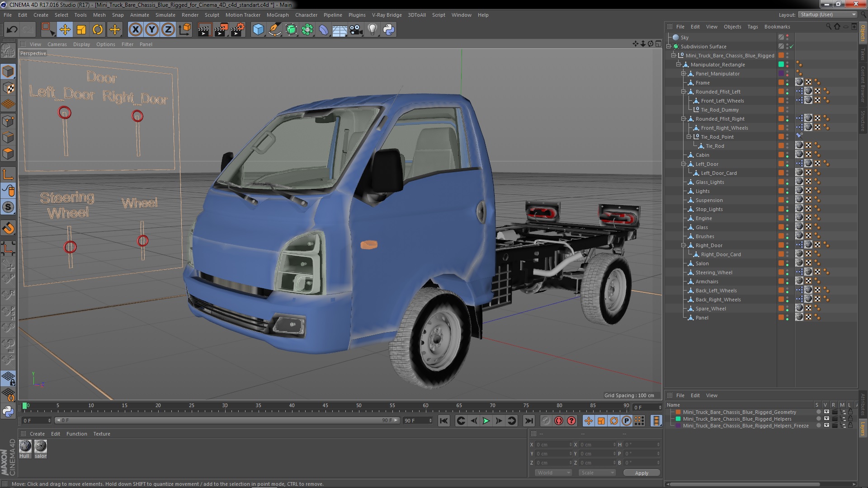Add a Floor/environment object
Viewport: 868px width, 488px height.
click(x=340, y=30)
